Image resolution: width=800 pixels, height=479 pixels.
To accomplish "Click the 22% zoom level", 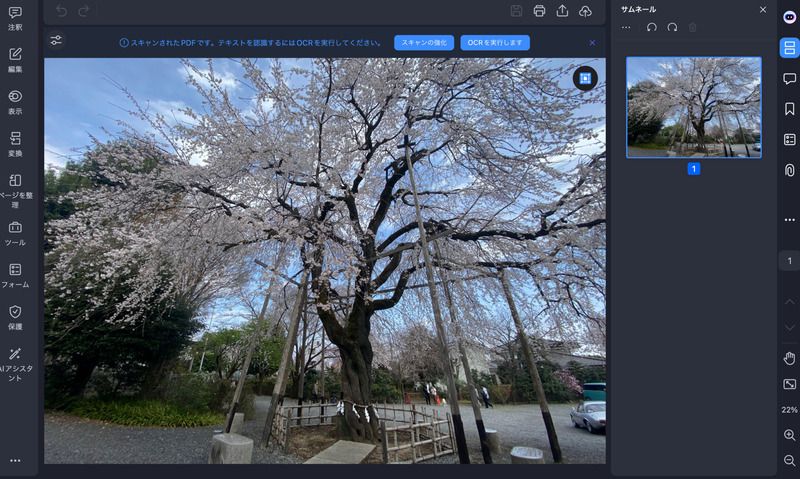I will [789, 410].
